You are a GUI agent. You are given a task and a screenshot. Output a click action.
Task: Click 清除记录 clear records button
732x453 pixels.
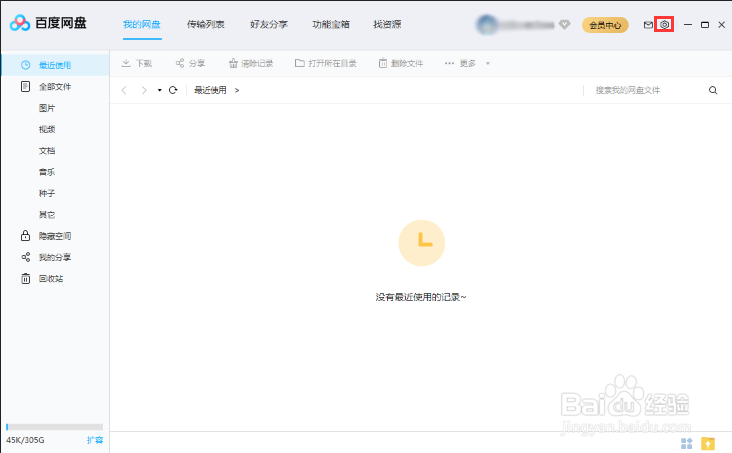(x=251, y=63)
